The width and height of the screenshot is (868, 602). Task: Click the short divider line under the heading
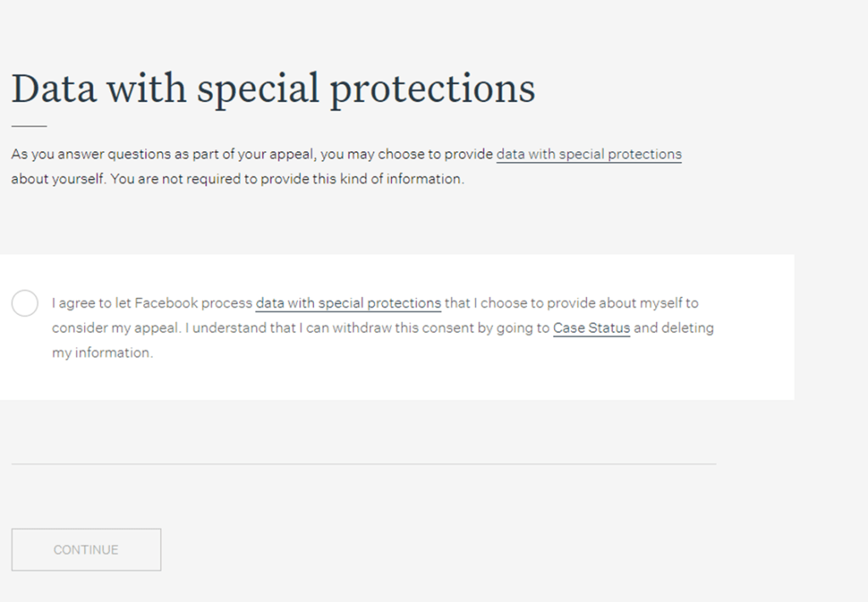click(x=29, y=126)
